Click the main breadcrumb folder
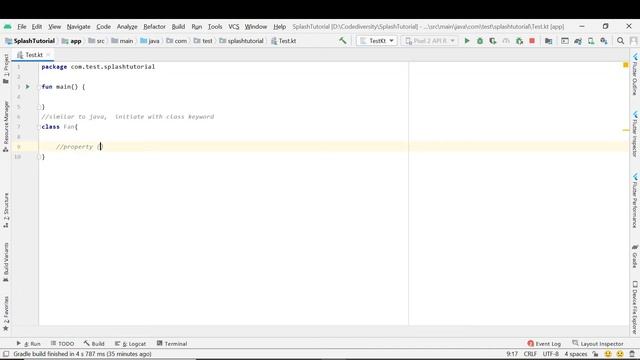 [x=122, y=41]
